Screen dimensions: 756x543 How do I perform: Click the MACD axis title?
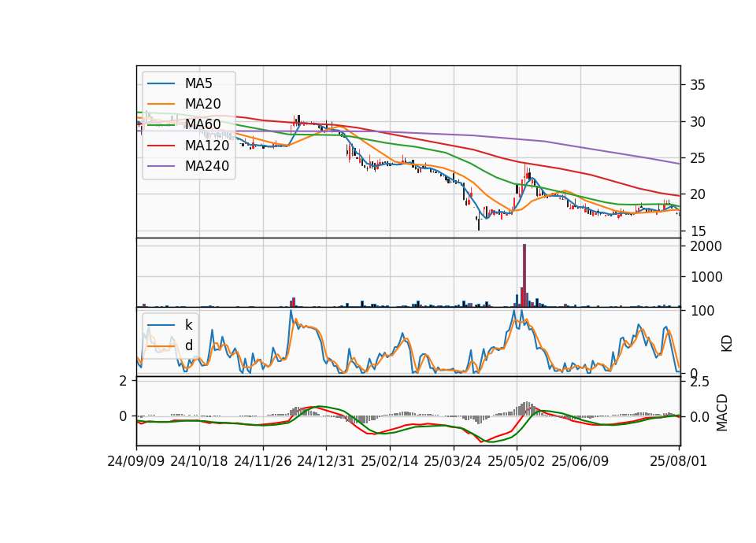pos(722,412)
